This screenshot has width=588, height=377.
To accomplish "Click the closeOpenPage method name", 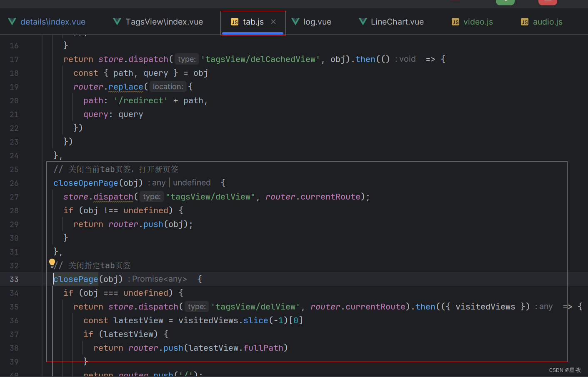I will tap(86, 183).
